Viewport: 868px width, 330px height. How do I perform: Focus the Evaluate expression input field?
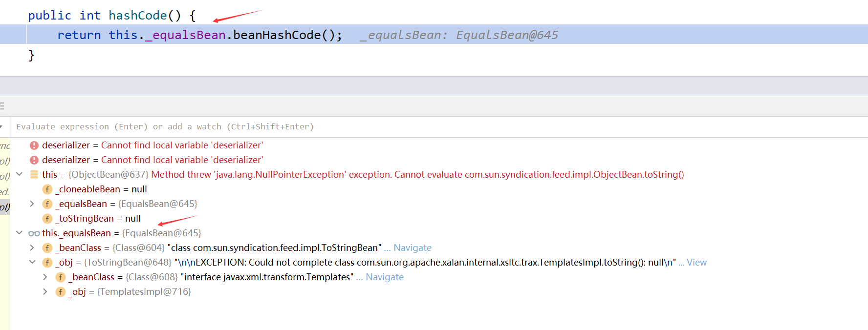click(439, 127)
